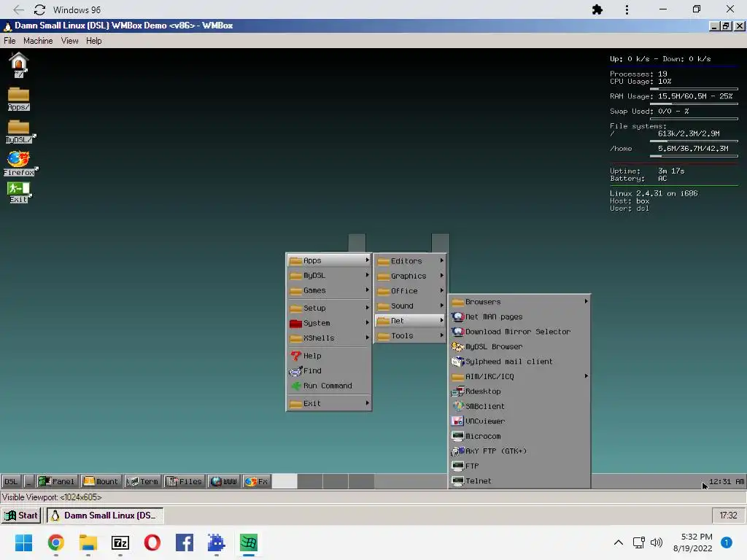Expand the AIM/IRC/ICQ submenu

519,376
